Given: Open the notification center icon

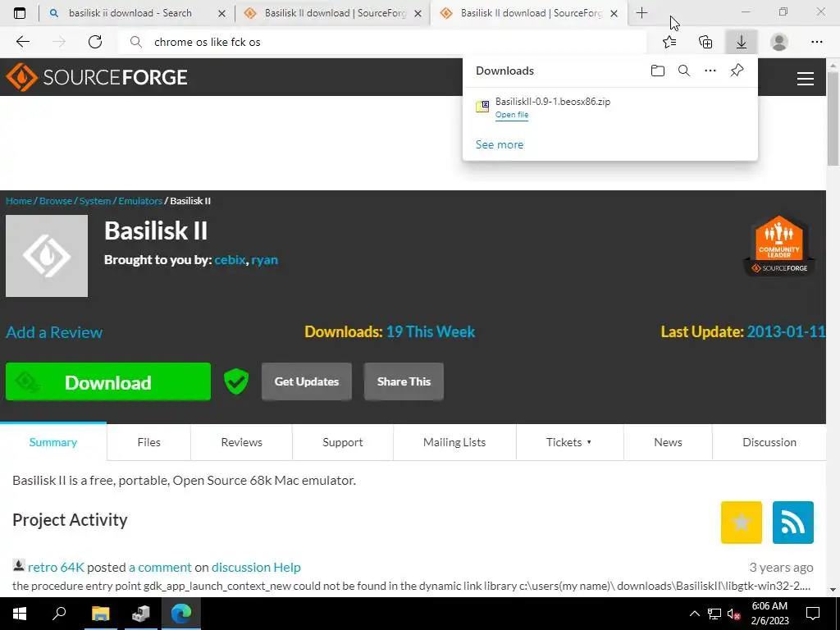Looking at the screenshot, I should (813, 614).
